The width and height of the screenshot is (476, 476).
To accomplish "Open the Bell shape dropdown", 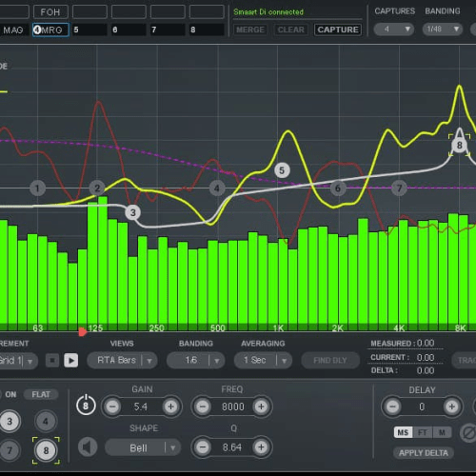I will 143,447.
